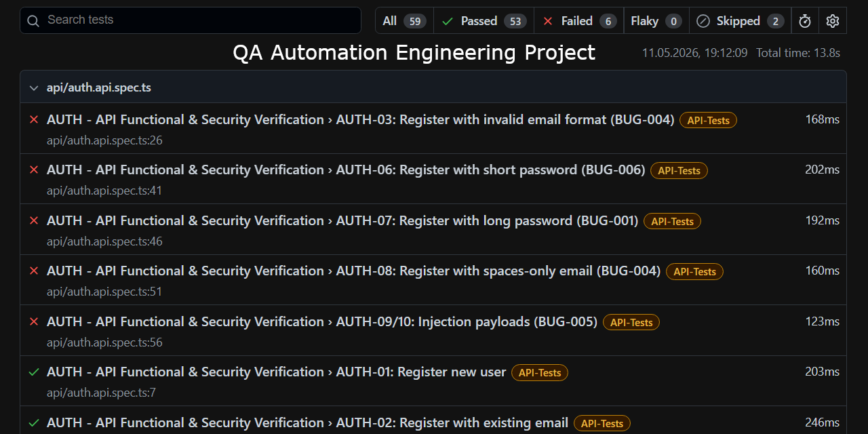The image size is (868, 434).
Task: Open AUTH-09/10 Injection payloads test
Action: (x=322, y=321)
